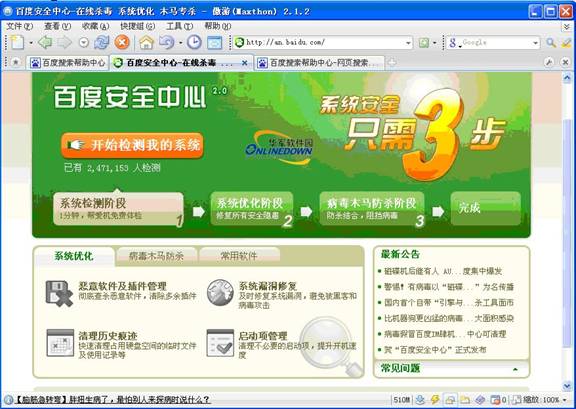
Task: Click the 开始检测我的系统 button
Action: pos(132,146)
